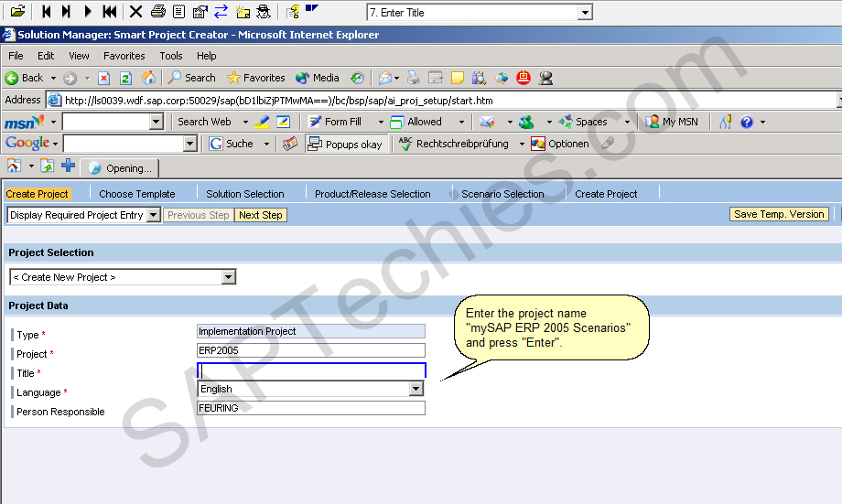
Task: Click the blue plus add-tab icon
Action: (x=69, y=166)
